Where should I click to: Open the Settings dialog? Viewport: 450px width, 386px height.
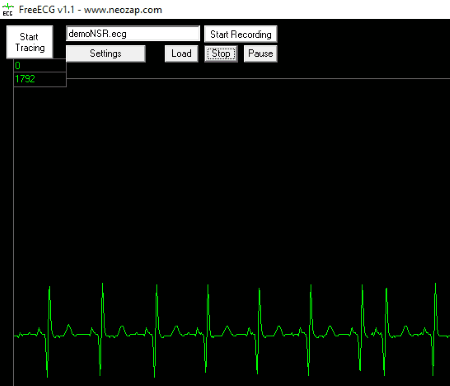[x=106, y=54]
